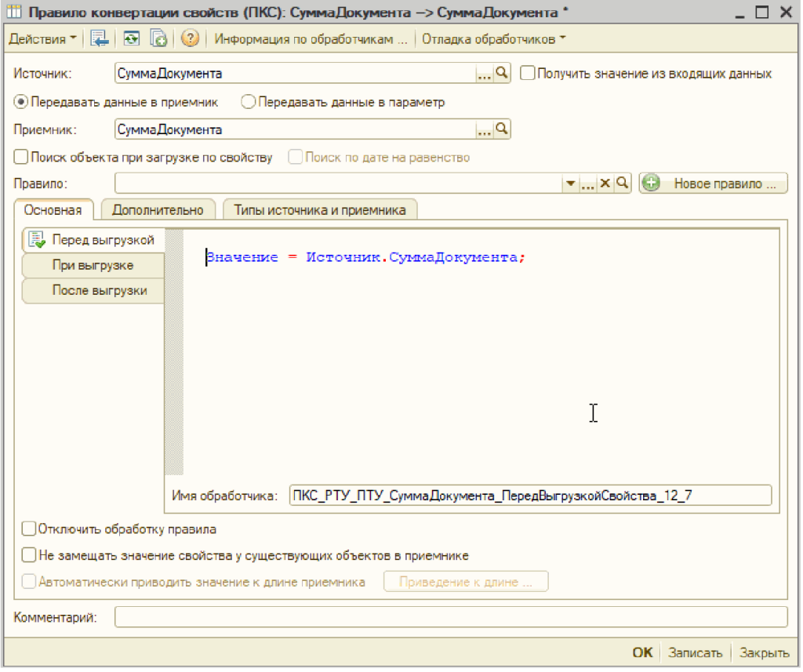
Task: Click the ellipsis select button in Источник field
Action: [485, 74]
